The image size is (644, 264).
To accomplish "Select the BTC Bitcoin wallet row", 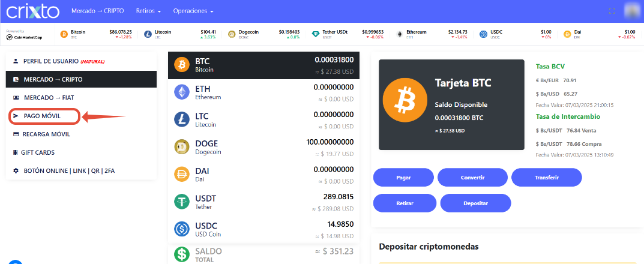I will coord(263,65).
